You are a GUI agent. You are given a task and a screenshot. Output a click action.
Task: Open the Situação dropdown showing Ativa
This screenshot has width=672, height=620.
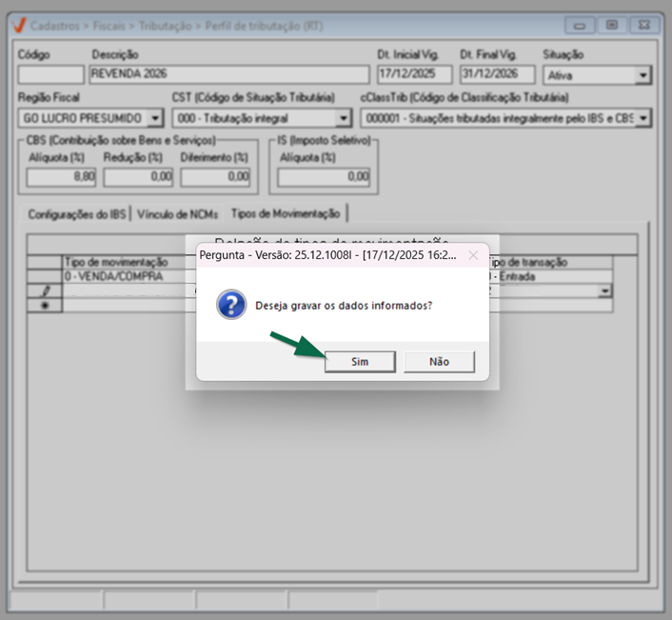click(597, 75)
